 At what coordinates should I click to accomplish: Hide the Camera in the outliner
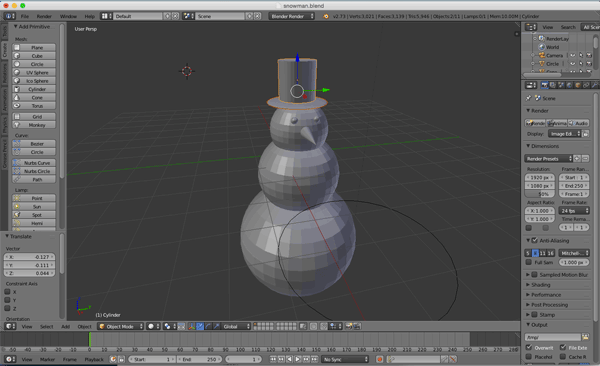tap(572, 55)
